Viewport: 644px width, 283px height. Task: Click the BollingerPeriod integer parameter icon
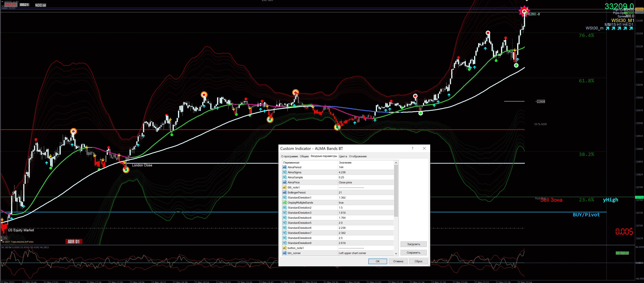284,192
